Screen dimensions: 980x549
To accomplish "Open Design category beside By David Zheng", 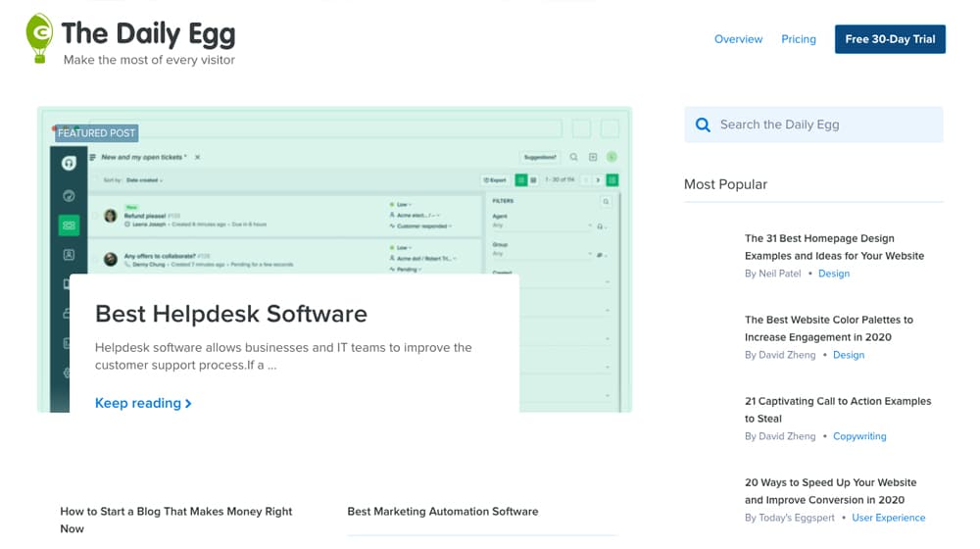I will (848, 355).
